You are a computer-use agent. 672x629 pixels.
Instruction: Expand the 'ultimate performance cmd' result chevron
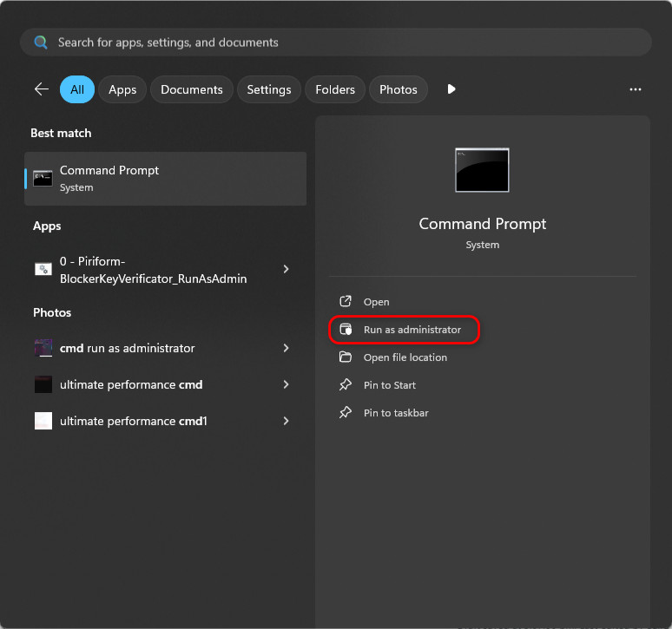click(286, 384)
